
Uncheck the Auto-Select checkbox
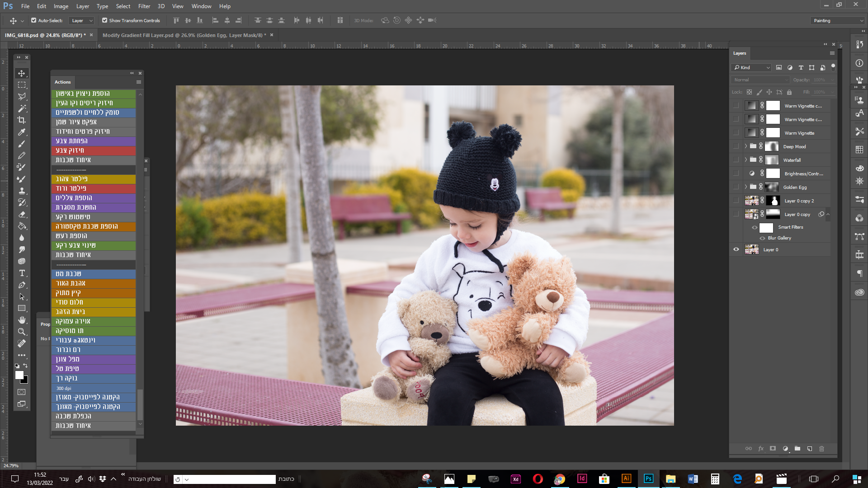coord(33,20)
